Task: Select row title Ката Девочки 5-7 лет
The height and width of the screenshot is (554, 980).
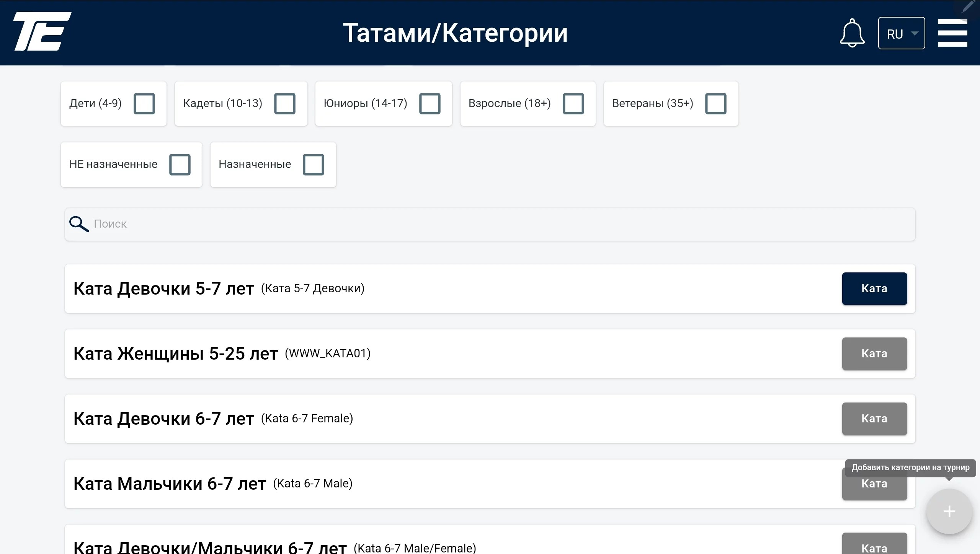Action: pyautogui.click(x=164, y=288)
